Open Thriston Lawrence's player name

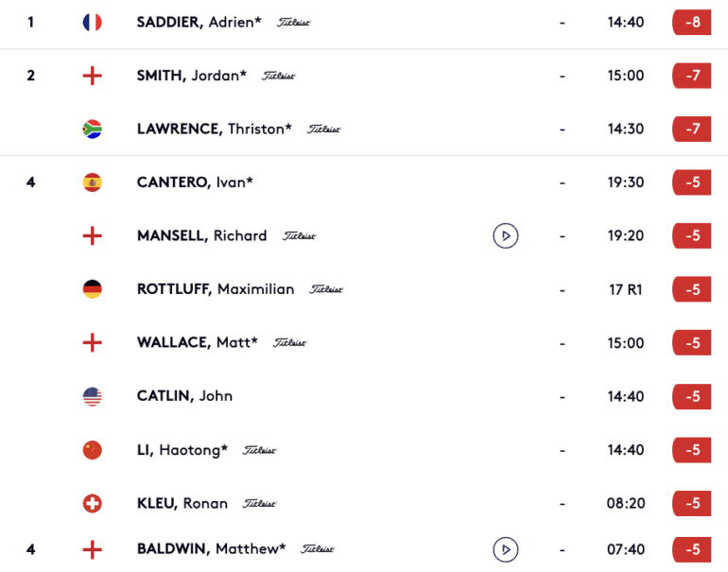click(x=214, y=130)
